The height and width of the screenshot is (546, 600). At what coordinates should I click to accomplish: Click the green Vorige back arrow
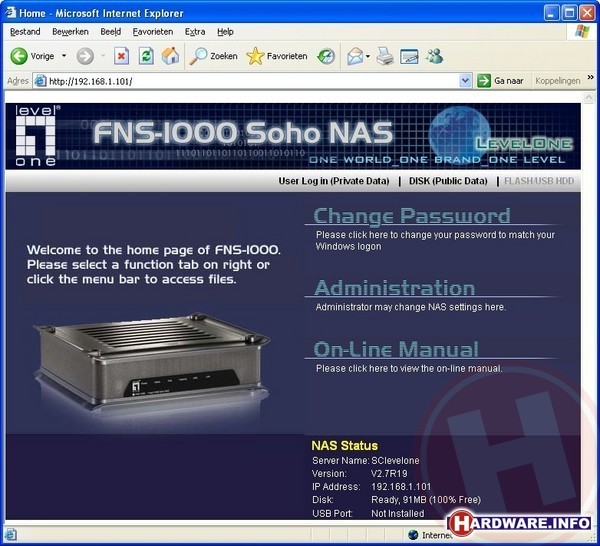[19, 56]
